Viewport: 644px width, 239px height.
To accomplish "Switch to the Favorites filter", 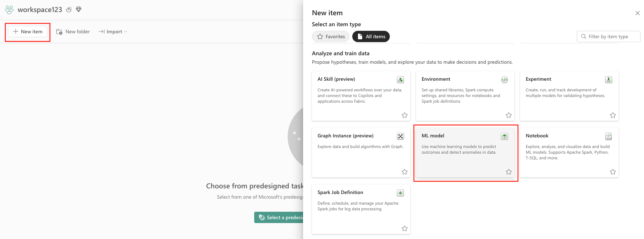I will click(x=331, y=36).
